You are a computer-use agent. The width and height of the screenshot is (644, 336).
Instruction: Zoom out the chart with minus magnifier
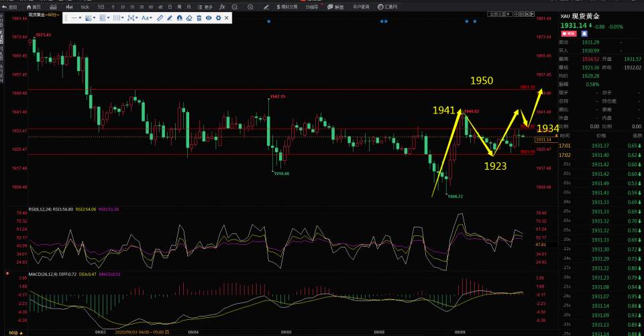(x=235, y=7)
